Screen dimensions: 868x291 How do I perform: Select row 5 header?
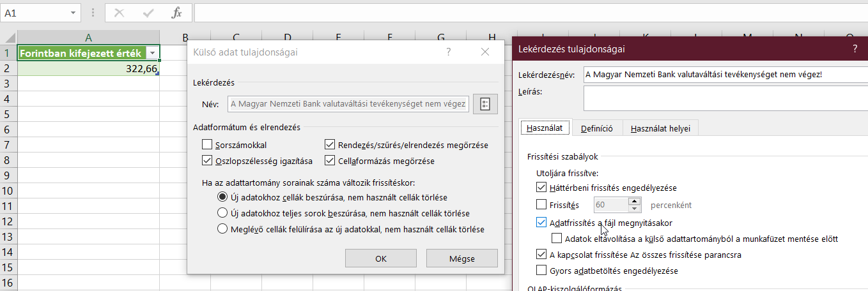[x=8, y=114]
